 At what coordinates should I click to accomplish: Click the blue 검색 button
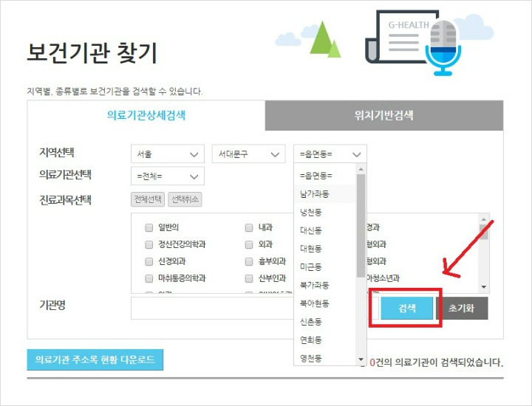pyautogui.click(x=407, y=308)
